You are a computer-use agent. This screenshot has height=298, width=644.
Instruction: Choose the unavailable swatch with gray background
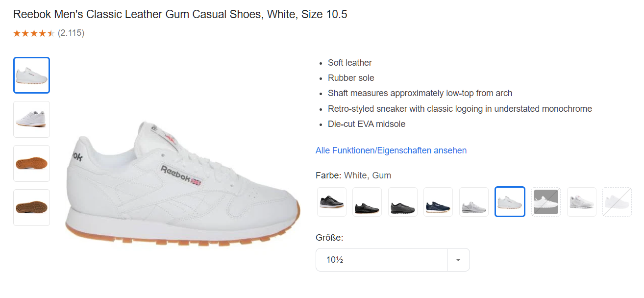point(545,201)
